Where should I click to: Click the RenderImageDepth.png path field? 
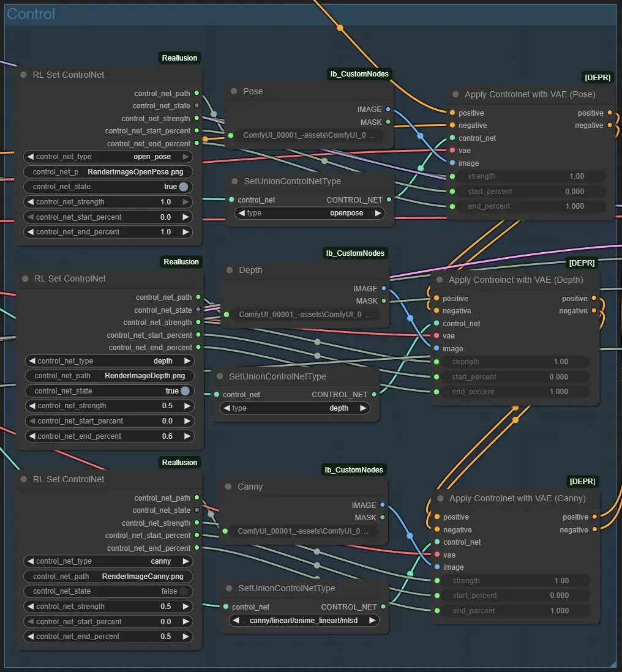110,375
